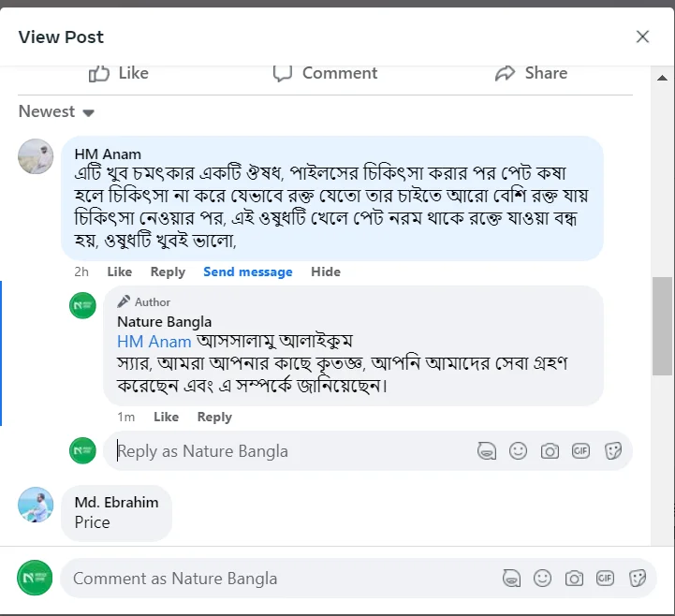Image resolution: width=675 pixels, height=616 pixels.
Task: Like the post with thumbs-up button
Action: click(119, 73)
